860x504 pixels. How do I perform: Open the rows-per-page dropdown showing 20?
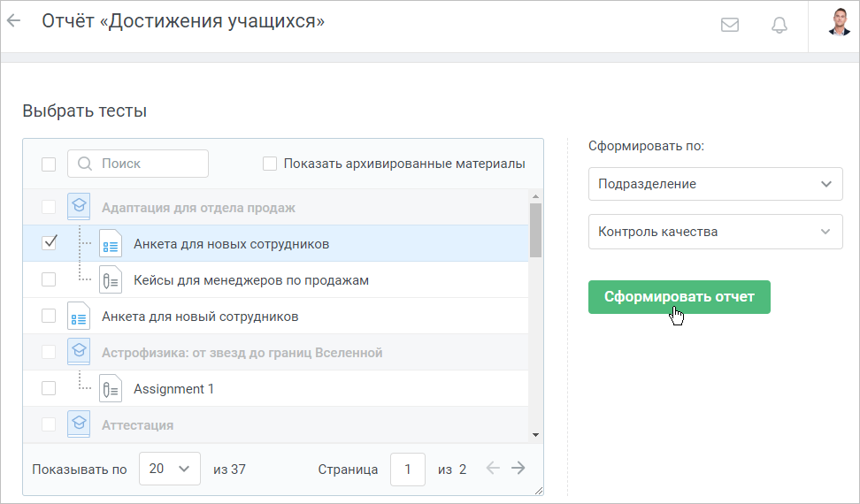[170, 469]
